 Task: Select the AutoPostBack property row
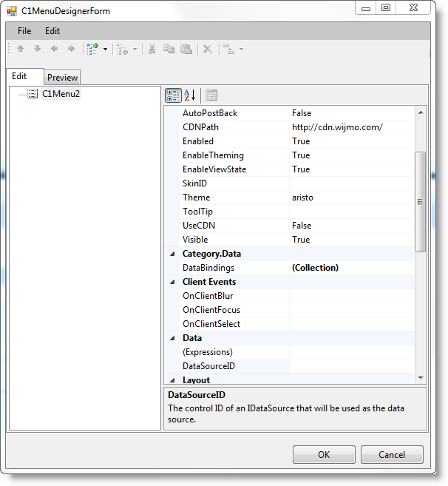click(296, 113)
